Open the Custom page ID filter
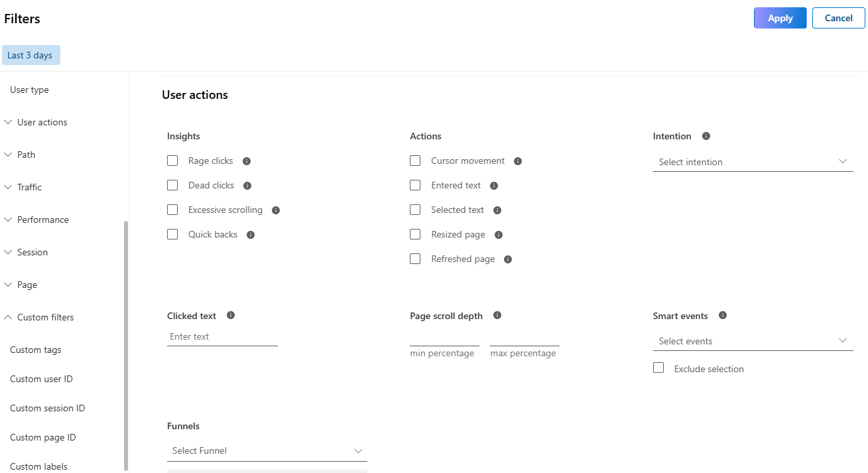Screen dimensions: 868x473 point(43,437)
